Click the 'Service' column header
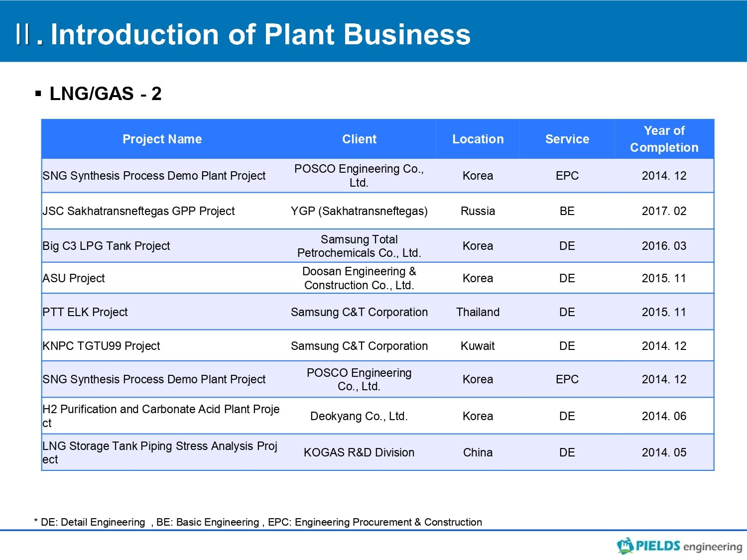The width and height of the screenshot is (747, 560). [x=567, y=139]
